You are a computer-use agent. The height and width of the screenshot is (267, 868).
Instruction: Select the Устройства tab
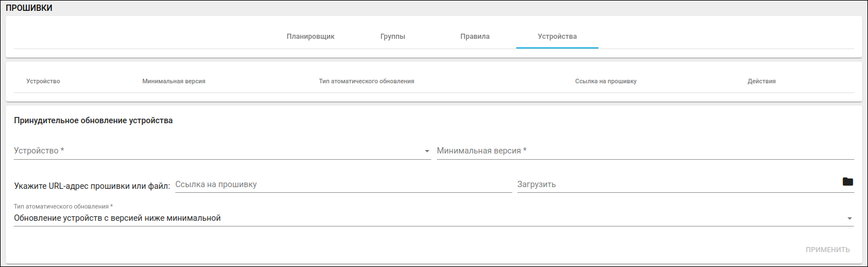click(557, 37)
